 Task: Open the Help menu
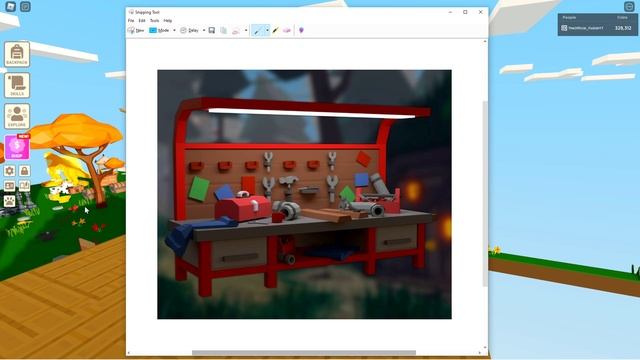(168, 20)
